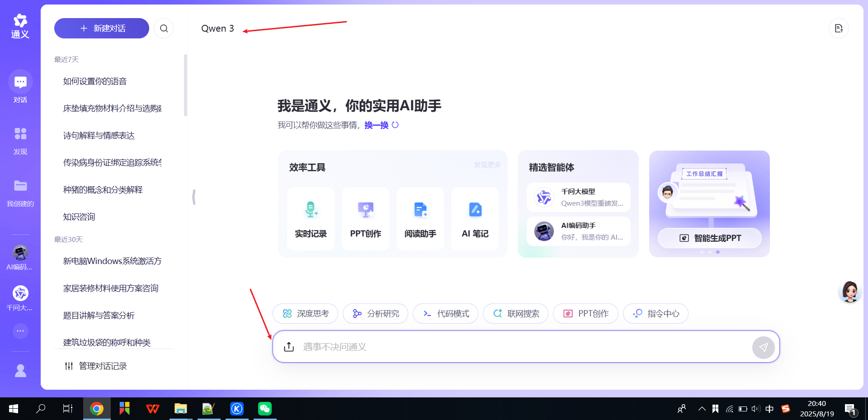868x420 pixels.
Task: Click the refresh icon beside 换一换
Action: point(395,125)
